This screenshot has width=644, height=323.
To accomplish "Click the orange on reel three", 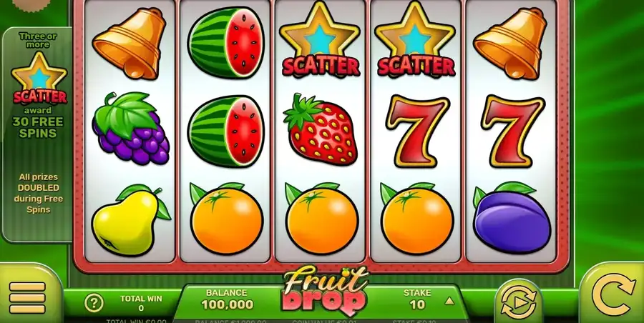I will 321,219.
